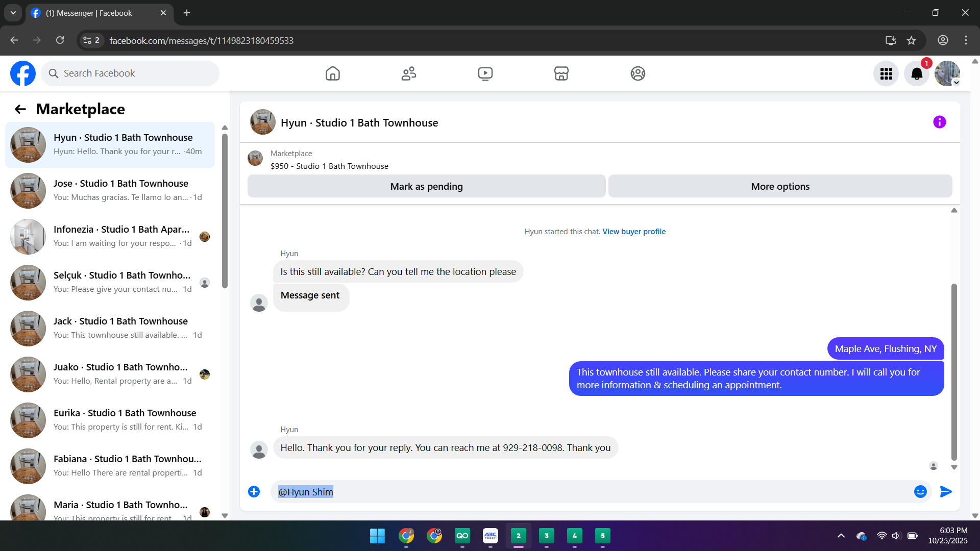The width and height of the screenshot is (980, 551).
Task: Click the Mark as pending button
Action: click(426, 186)
